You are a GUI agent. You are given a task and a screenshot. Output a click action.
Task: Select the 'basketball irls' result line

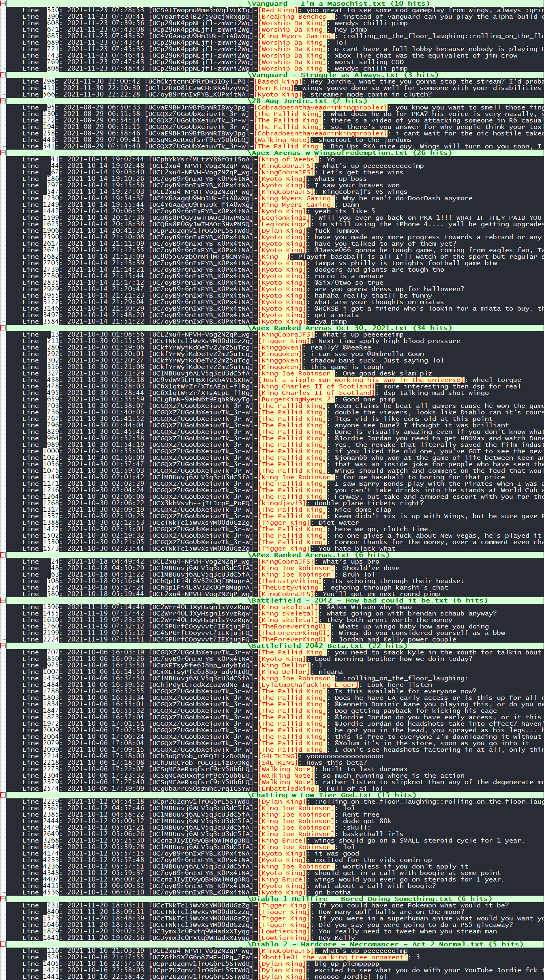275,834
